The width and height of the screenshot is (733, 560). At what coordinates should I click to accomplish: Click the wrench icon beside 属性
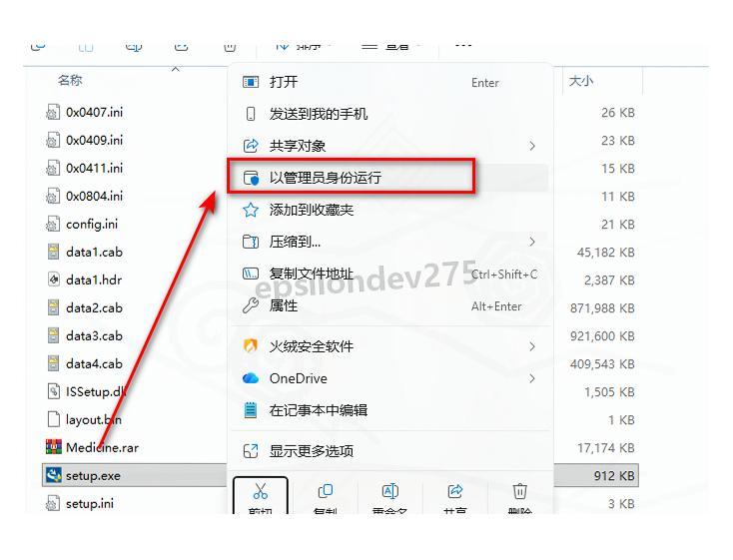(251, 305)
